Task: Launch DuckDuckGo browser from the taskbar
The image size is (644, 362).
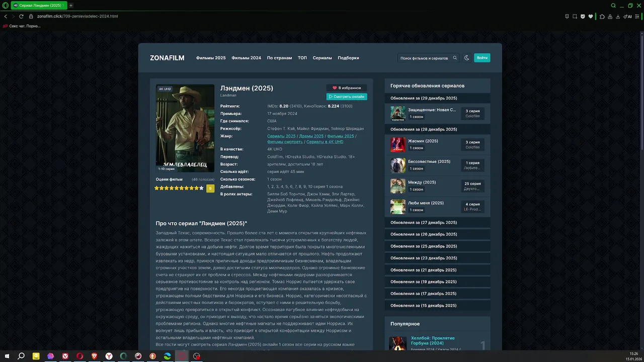Action: [153, 356]
